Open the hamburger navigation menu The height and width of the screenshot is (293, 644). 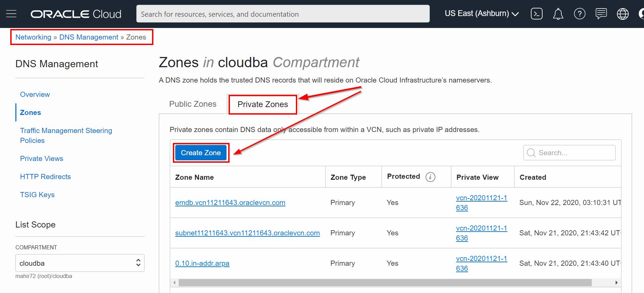11,14
